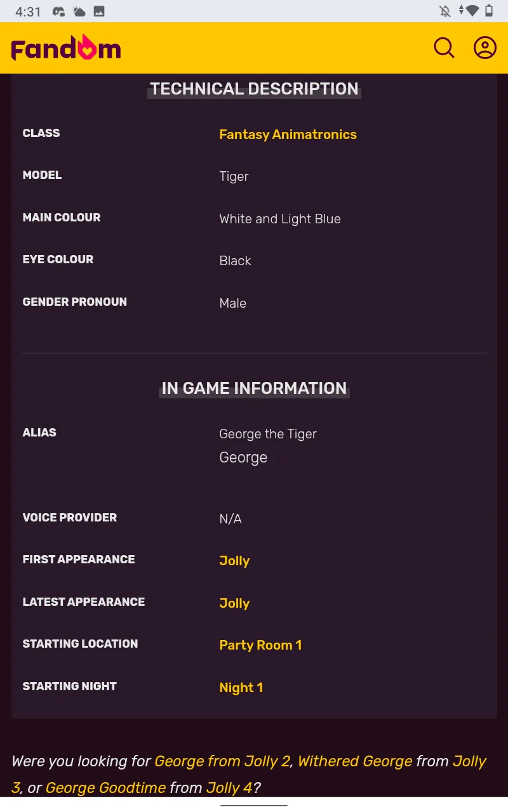Visit the Withered George link
Image resolution: width=508 pixels, height=812 pixels.
point(355,761)
